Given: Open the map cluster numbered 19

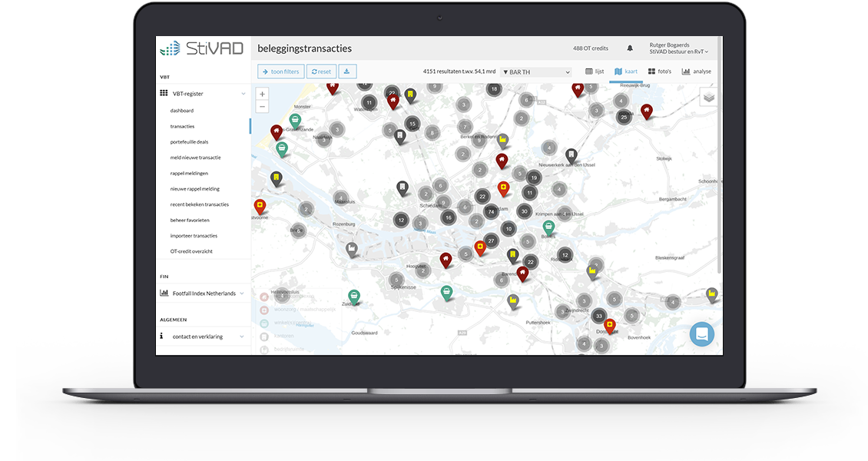Looking at the screenshot, I should coord(534,178).
